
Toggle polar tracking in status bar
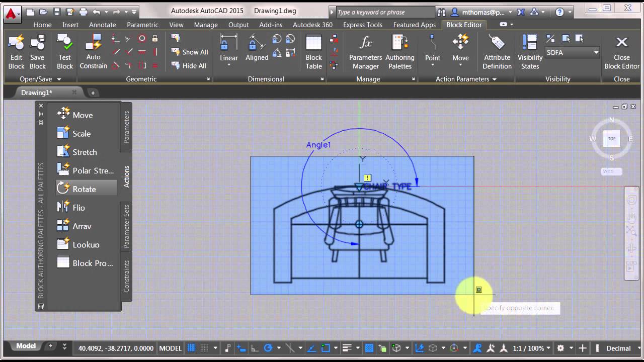(x=268, y=348)
